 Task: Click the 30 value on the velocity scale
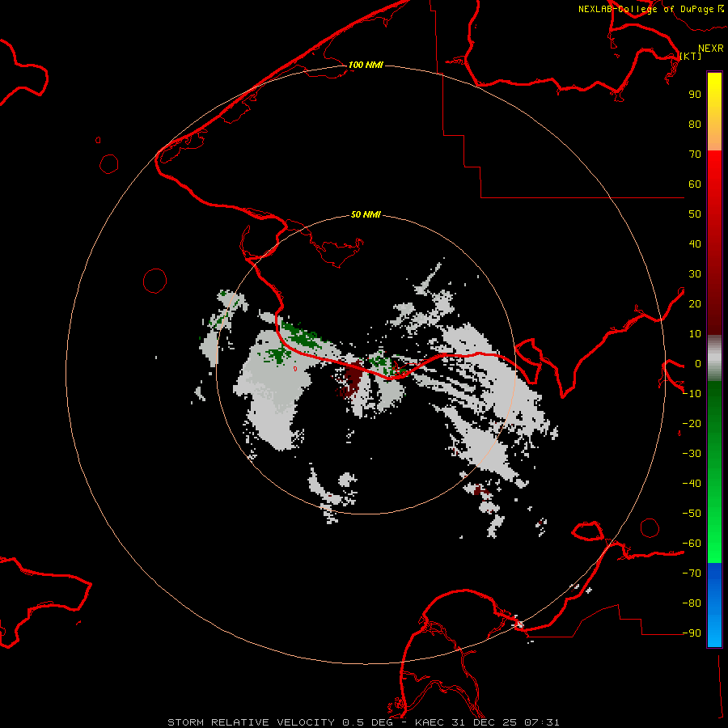point(695,274)
